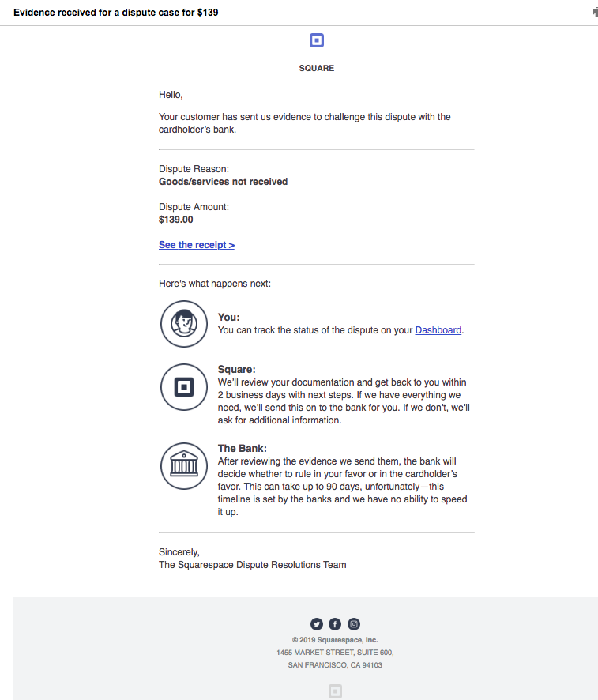This screenshot has height=700, width=598.
Task: Click the $139.00 dispute amount
Action: (x=176, y=220)
